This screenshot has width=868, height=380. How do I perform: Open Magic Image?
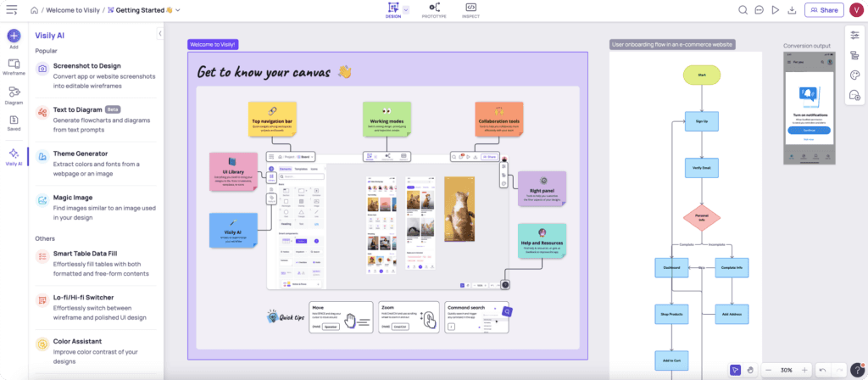coord(97,207)
